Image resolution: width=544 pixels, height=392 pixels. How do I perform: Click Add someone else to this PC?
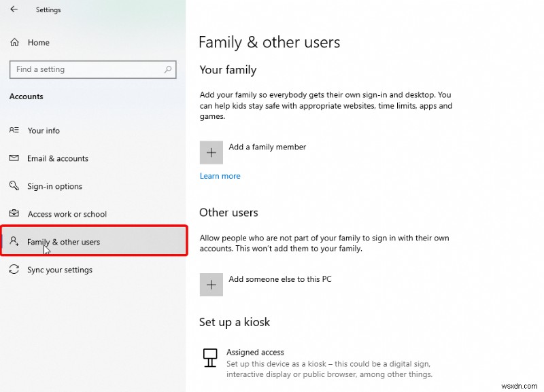pyautogui.click(x=279, y=279)
